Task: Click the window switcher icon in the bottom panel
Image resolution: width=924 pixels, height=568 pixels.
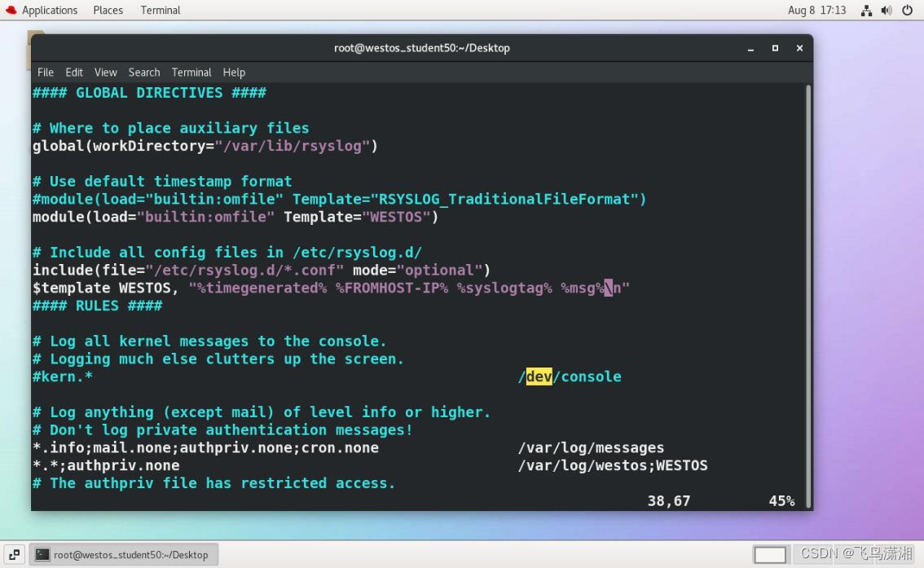Action: [x=14, y=554]
